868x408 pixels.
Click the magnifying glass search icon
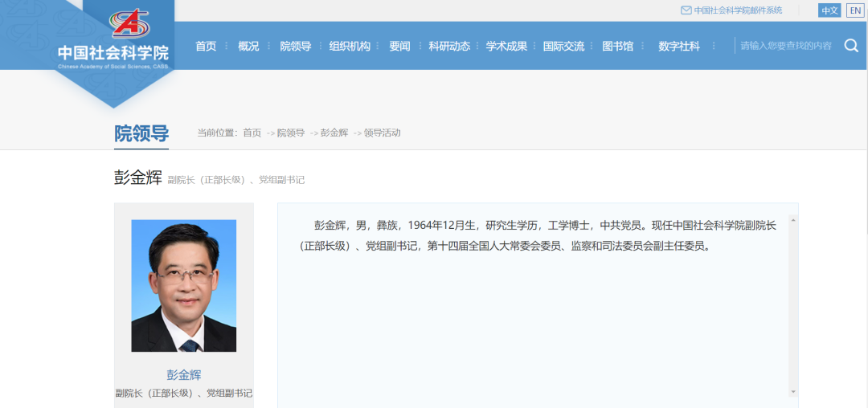point(851,46)
